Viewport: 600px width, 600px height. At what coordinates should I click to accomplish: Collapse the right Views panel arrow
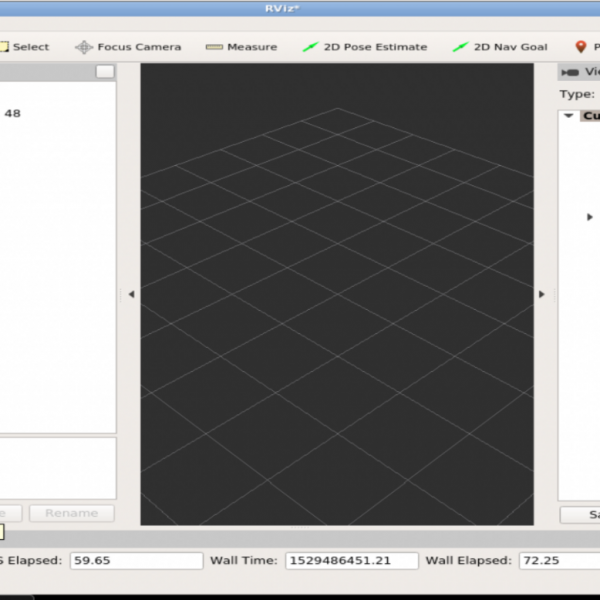pos(541,294)
